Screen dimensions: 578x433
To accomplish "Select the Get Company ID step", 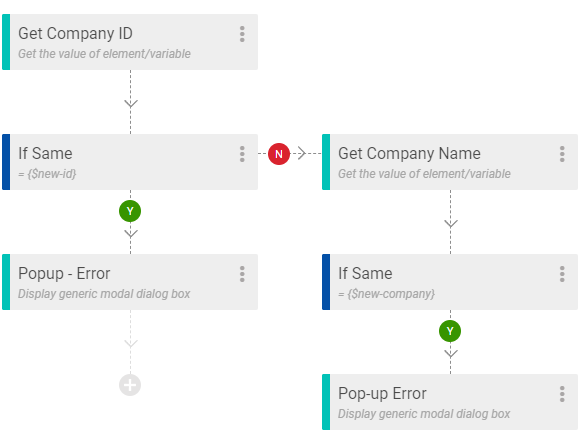I will click(x=130, y=42).
